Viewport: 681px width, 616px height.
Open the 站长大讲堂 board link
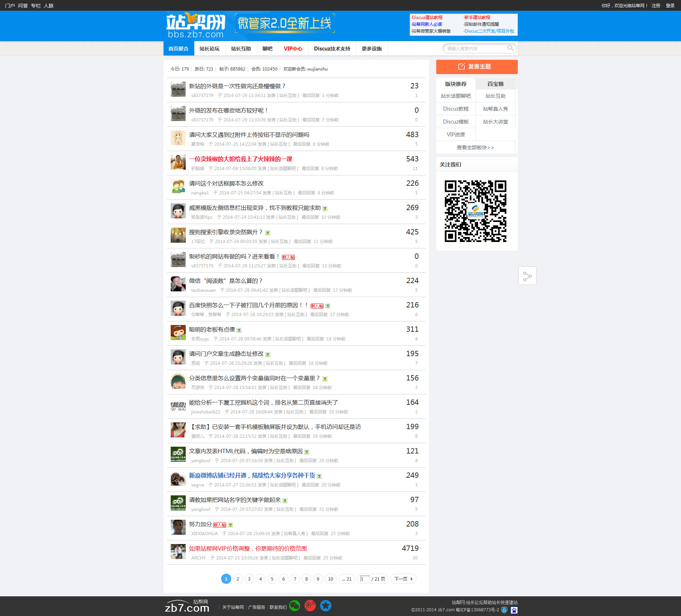click(x=496, y=122)
